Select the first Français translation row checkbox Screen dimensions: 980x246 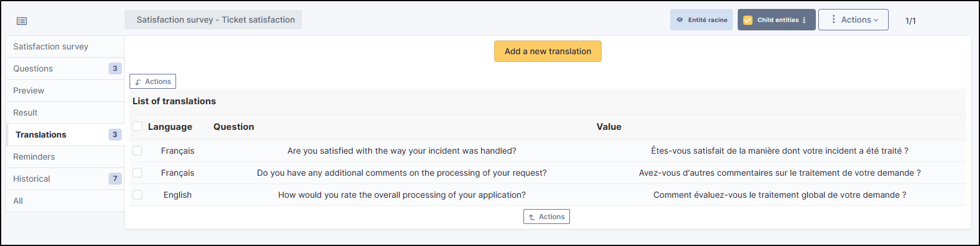[x=137, y=151]
